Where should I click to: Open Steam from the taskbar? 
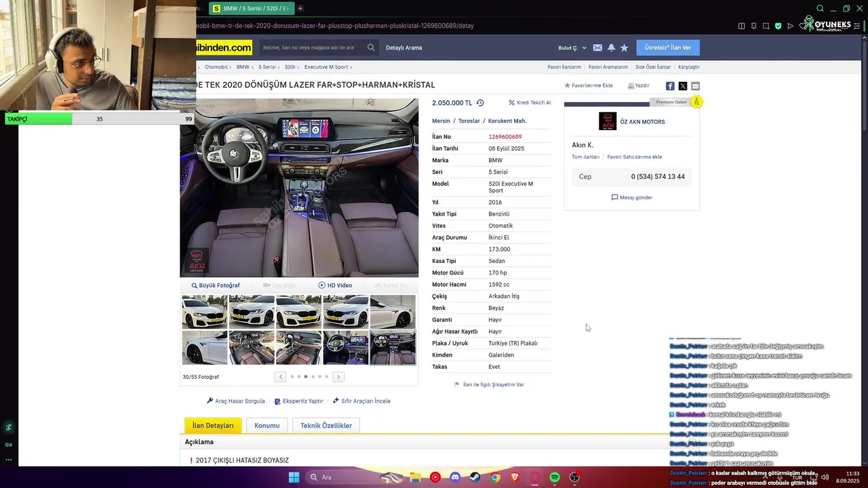coord(475,477)
